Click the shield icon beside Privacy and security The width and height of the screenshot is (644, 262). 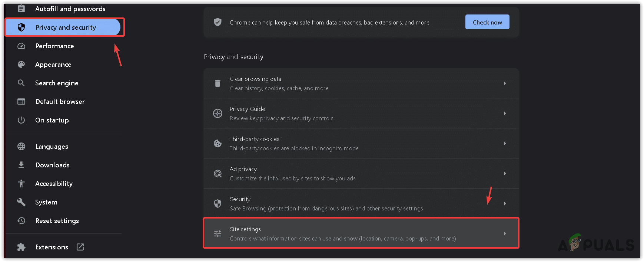pyautogui.click(x=21, y=27)
